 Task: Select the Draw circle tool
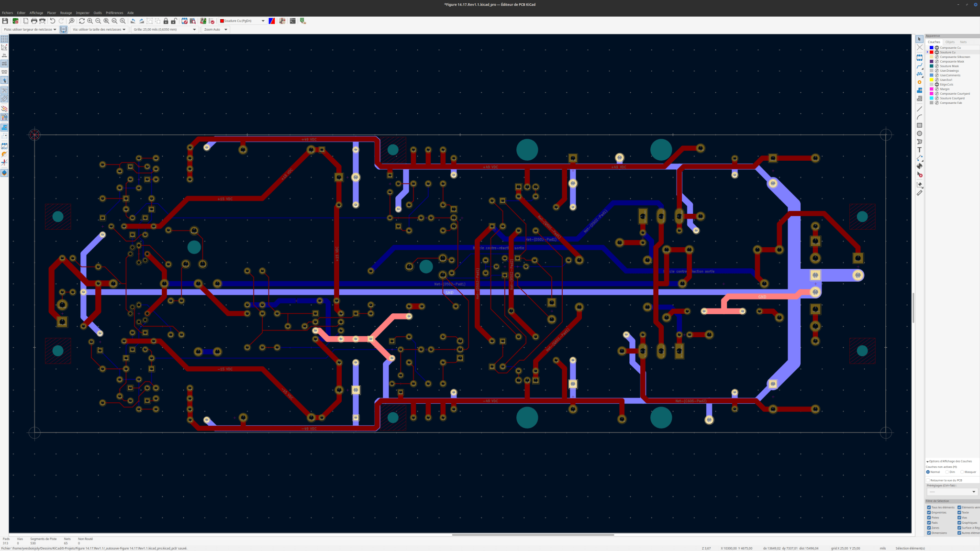tap(919, 133)
